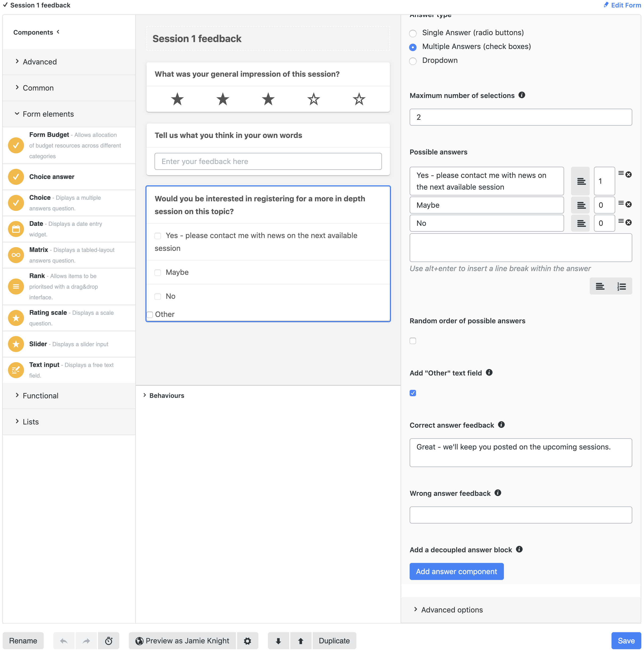This screenshot has height=654, width=644.
Task: Click the Choice answer component icon
Action: 16,177
